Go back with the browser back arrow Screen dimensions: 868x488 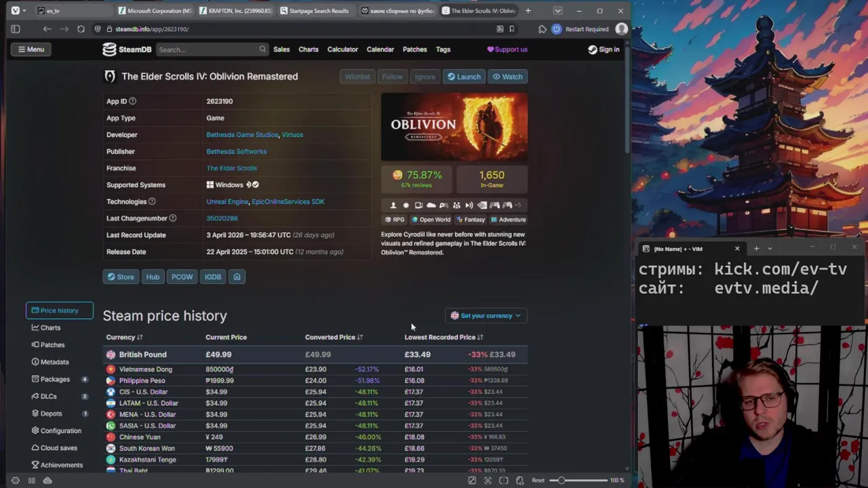click(47, 29)
